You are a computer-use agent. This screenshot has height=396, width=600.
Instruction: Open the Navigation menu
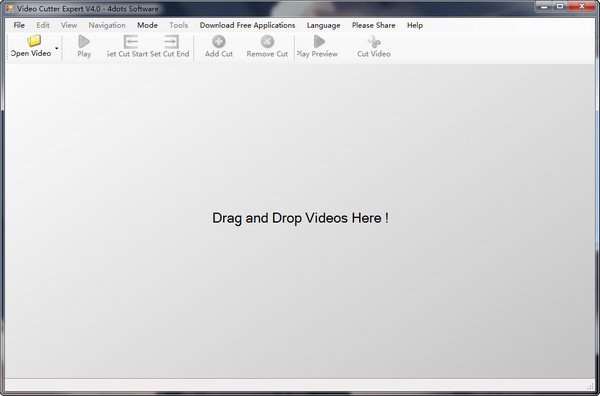tap(107, 25)
